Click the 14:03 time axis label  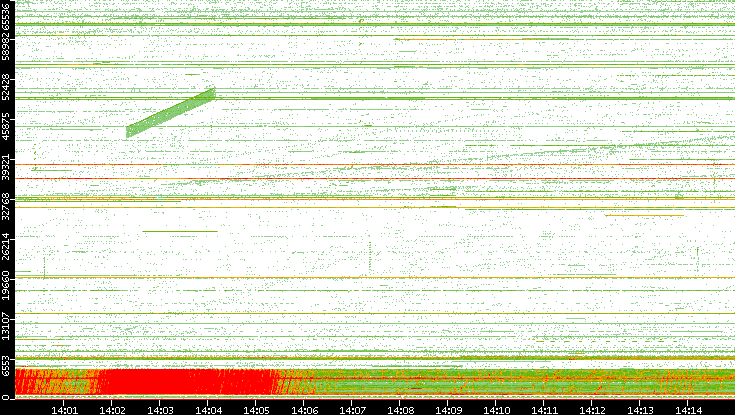pyautogui.click(x=160, y=408)
